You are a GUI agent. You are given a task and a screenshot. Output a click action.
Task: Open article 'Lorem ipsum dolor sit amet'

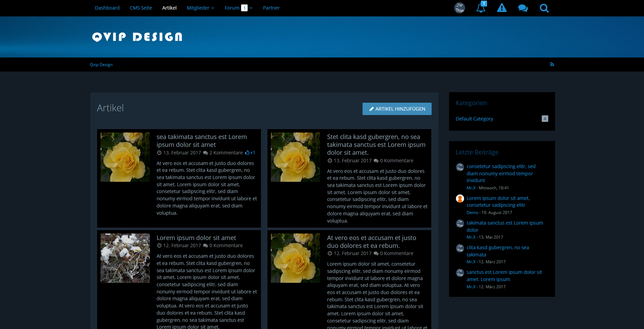196,238
